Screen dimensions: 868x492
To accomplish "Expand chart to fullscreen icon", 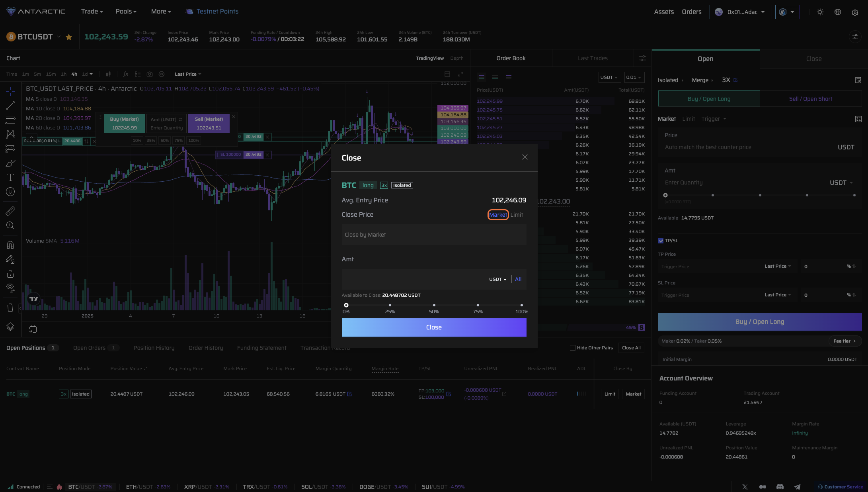I will pyautogui.click(x=460, y=74).
